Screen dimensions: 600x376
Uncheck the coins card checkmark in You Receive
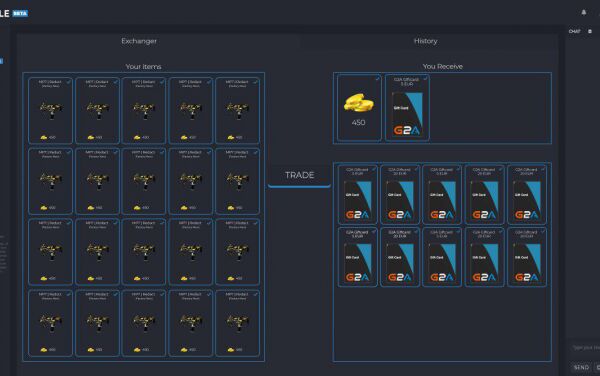[377, 79]
